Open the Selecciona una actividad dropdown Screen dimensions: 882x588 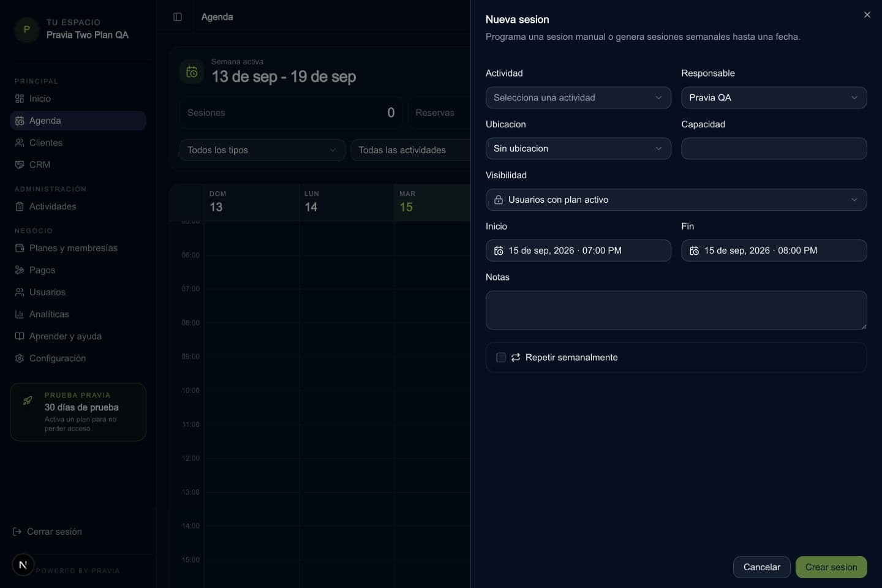click(x=578, y=97)
